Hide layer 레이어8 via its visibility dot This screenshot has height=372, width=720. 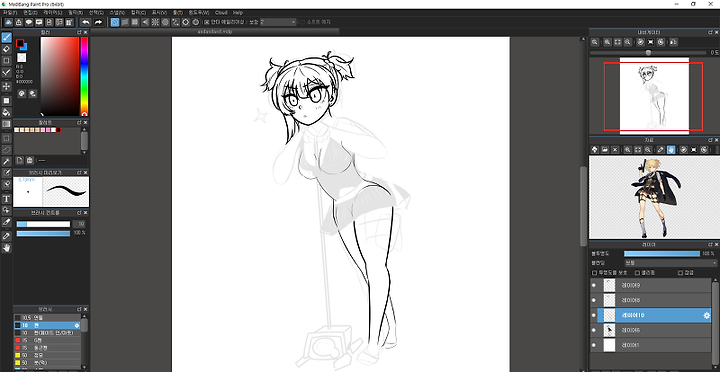click(594, 300)
